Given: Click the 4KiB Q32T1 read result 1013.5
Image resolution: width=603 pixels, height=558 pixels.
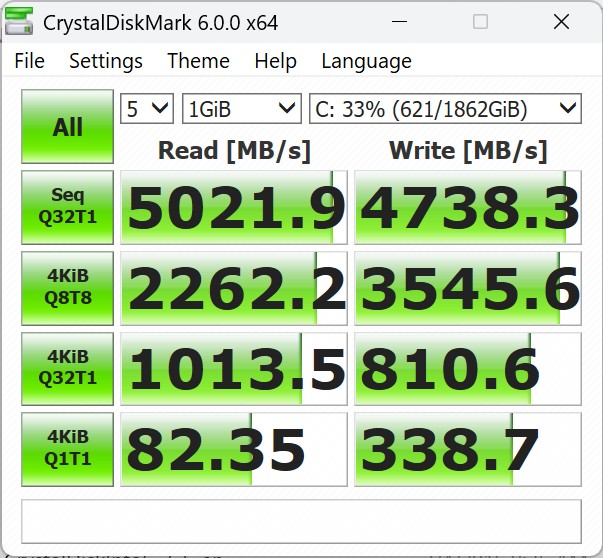Looking at the screenshot, I should 234,368.
